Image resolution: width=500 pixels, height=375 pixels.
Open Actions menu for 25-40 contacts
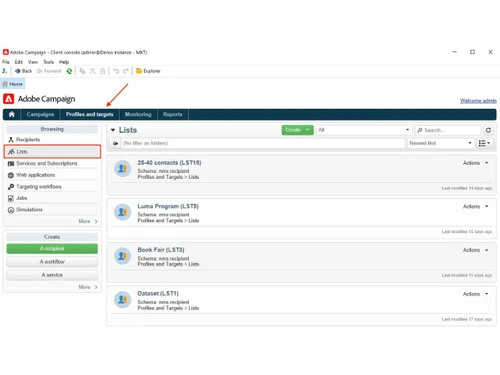476,163
